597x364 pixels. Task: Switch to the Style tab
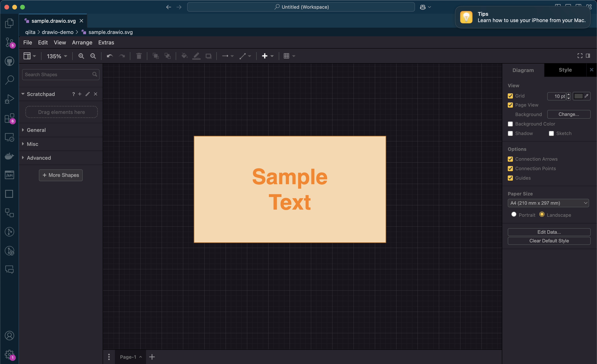coord(565,70)
